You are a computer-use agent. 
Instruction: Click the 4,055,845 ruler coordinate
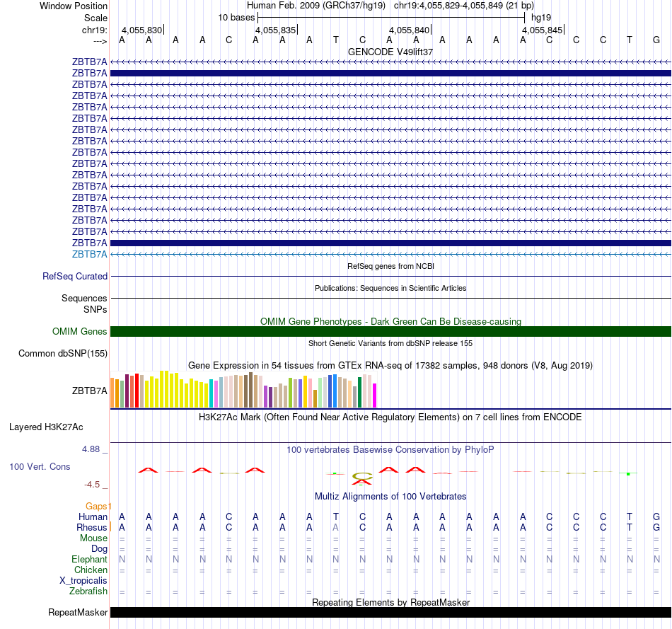542,30
